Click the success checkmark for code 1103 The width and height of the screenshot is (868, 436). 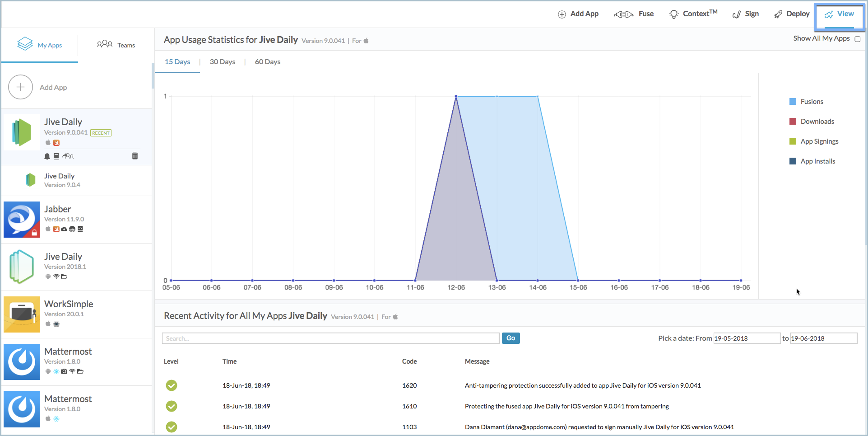point(172,427)
